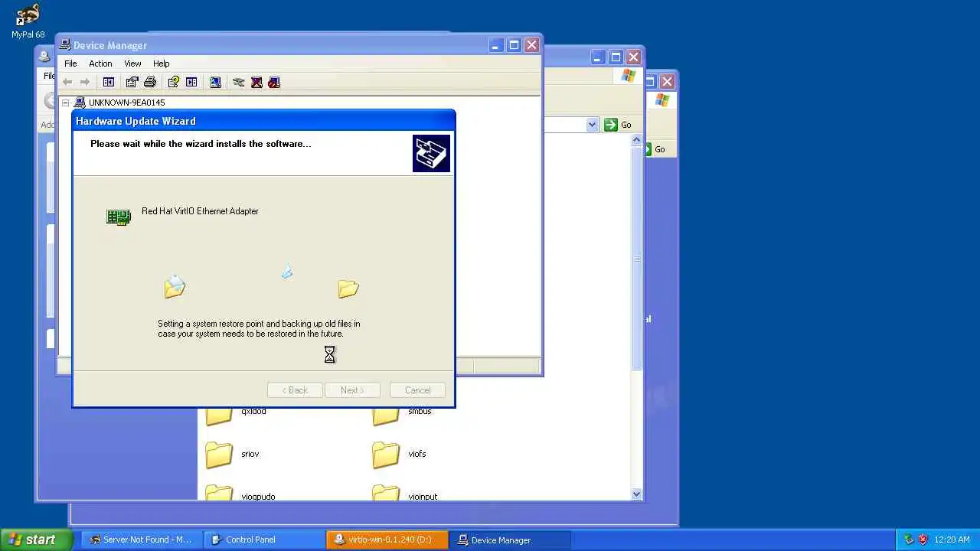Click the Red Hat VirtIO Ethernet Adapter text
This screenshot has height=551, width=980.
[x=200, y=211]
